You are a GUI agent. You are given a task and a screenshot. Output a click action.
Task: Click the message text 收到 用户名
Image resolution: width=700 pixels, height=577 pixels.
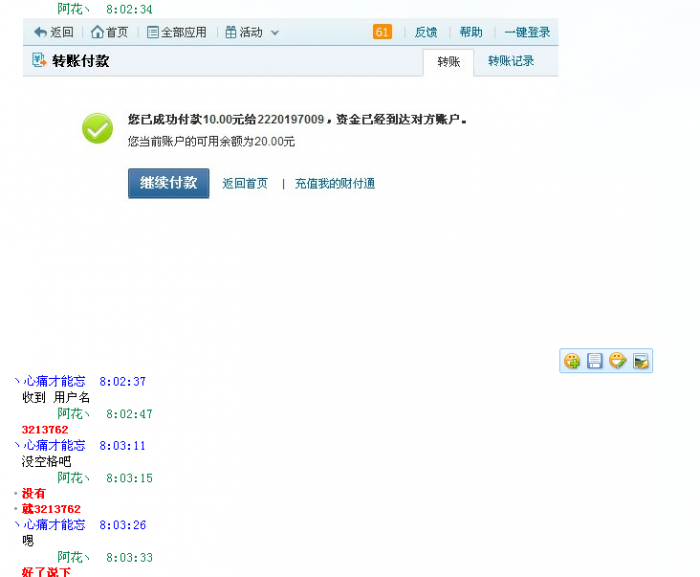pyautogui.click(x=56, y=397)
